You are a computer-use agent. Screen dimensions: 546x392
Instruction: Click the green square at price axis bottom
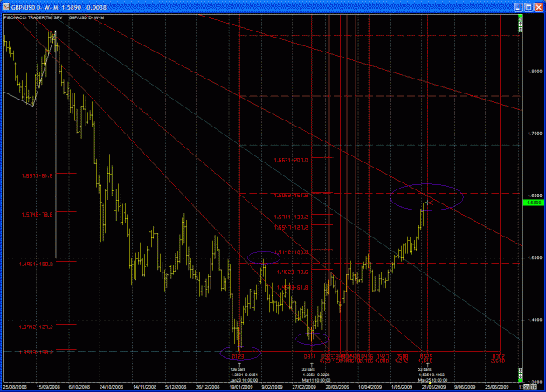(x=521, y=381)
